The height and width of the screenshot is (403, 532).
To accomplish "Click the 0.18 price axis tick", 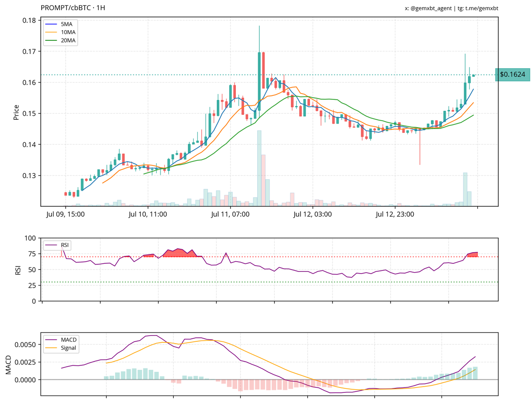I will click(29, 20).
